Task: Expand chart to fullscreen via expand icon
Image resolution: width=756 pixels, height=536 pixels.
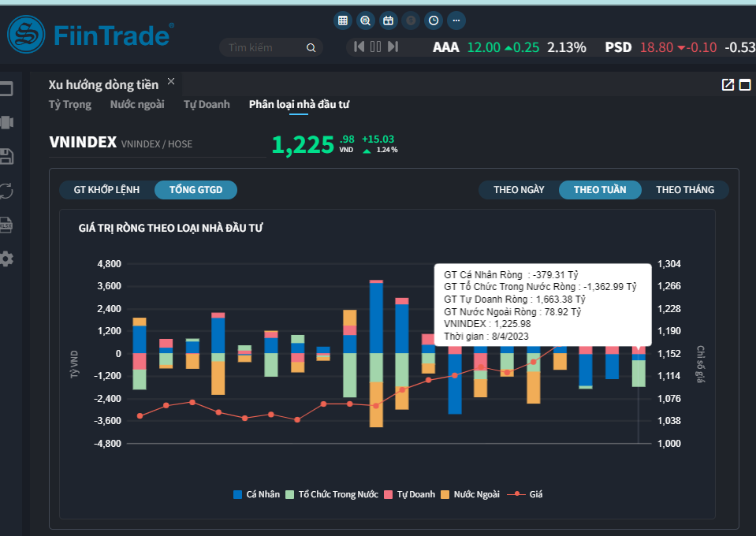Action: [x=746, y=83]
